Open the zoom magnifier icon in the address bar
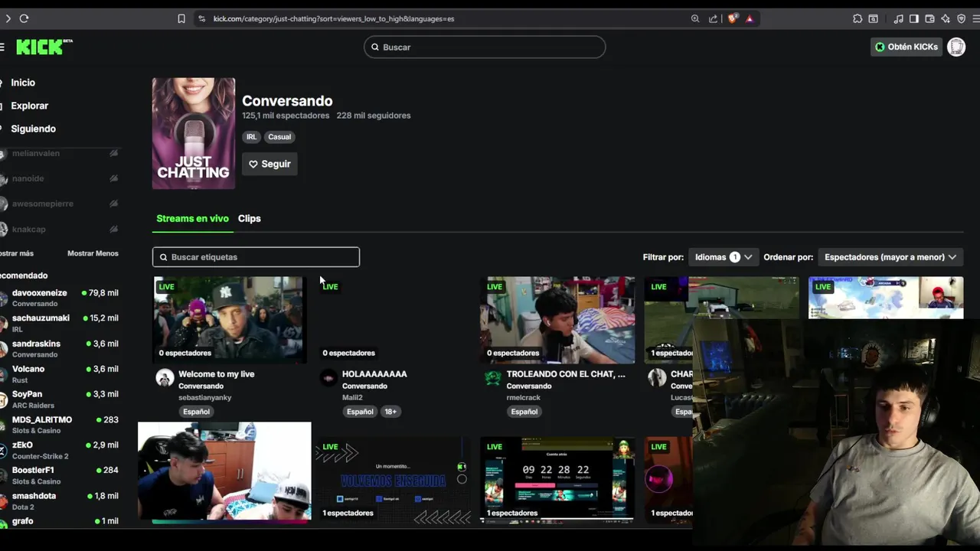The image size is (980, 551). pyautogui.click(x=695, y=18)
